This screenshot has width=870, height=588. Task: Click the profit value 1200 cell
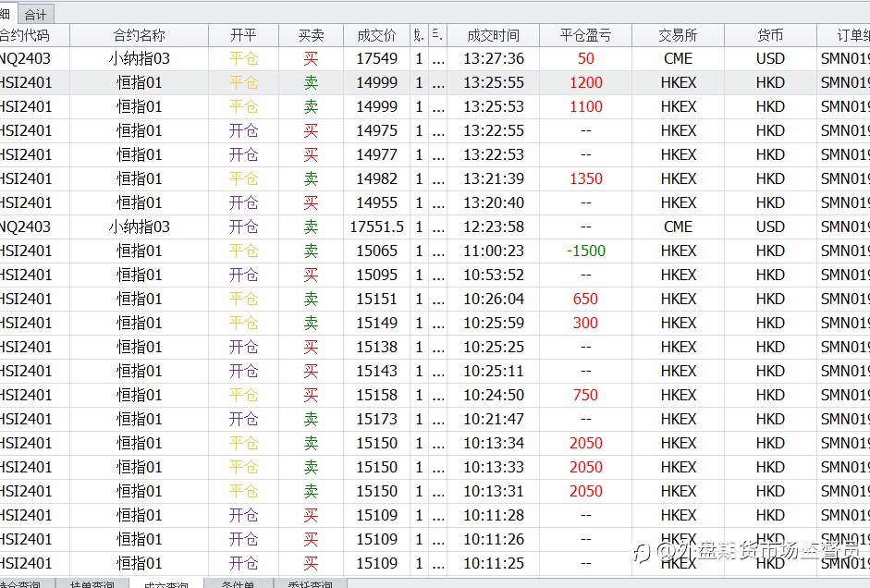click(585, 82)
